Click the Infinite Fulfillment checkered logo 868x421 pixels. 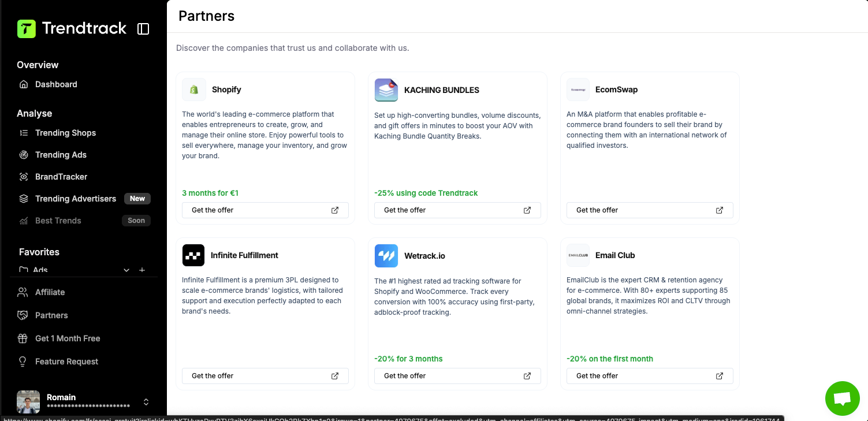pyautogui.click(x=193, y=255)
